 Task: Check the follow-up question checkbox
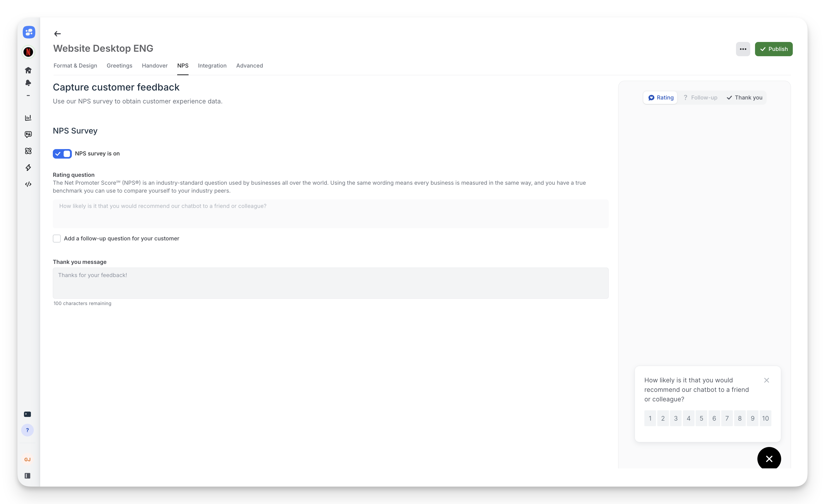(57, 239)
